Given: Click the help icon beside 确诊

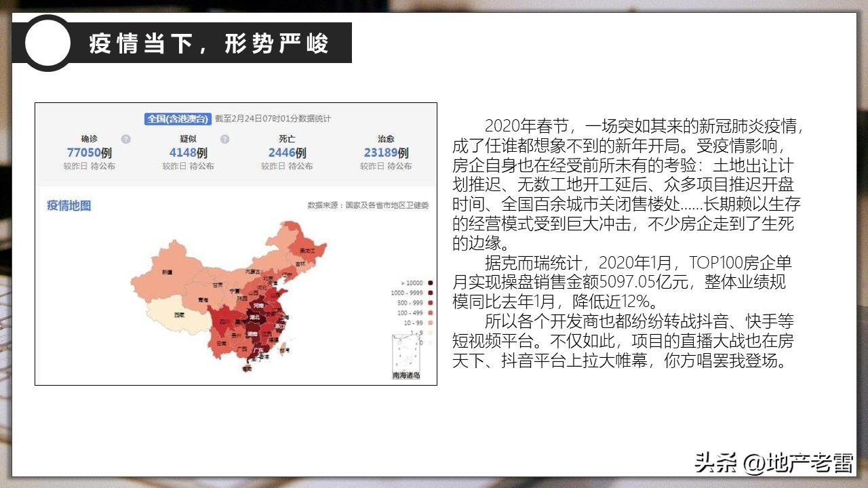Looking at the screenshot, I should point(125,139).
